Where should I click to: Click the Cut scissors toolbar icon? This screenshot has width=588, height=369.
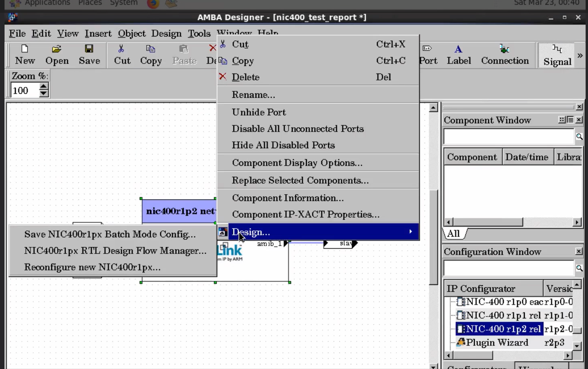pos(121,49)
